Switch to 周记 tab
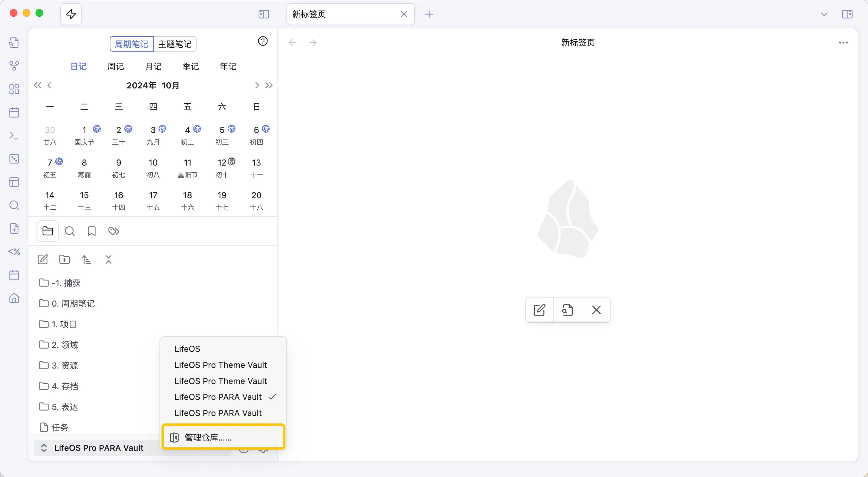 116,66
